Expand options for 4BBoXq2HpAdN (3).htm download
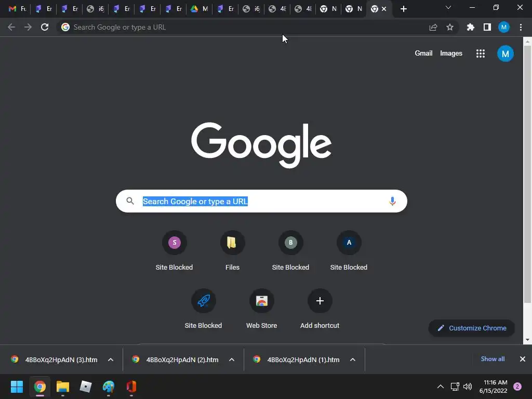The image size is (532, 399). (x=111, y=360)
